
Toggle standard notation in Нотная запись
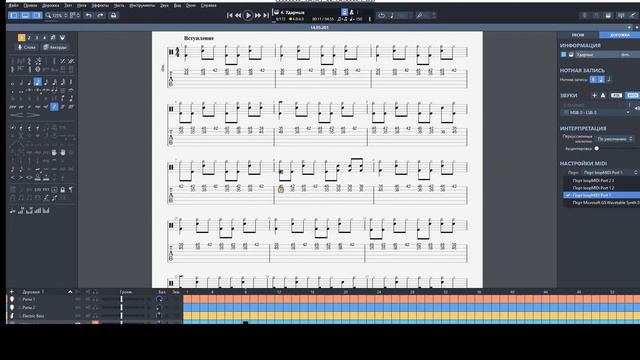click(x=593, y=80)
